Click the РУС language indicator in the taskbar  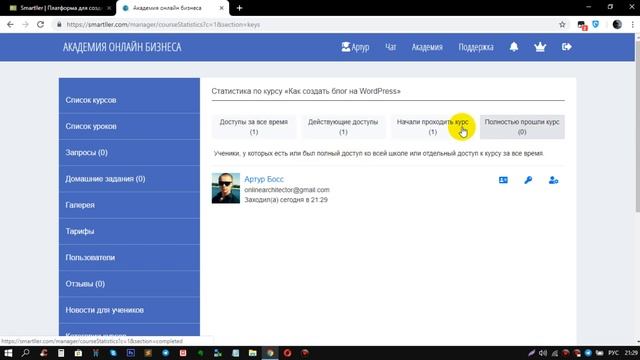pyautogui.click(x=613, y=353)
